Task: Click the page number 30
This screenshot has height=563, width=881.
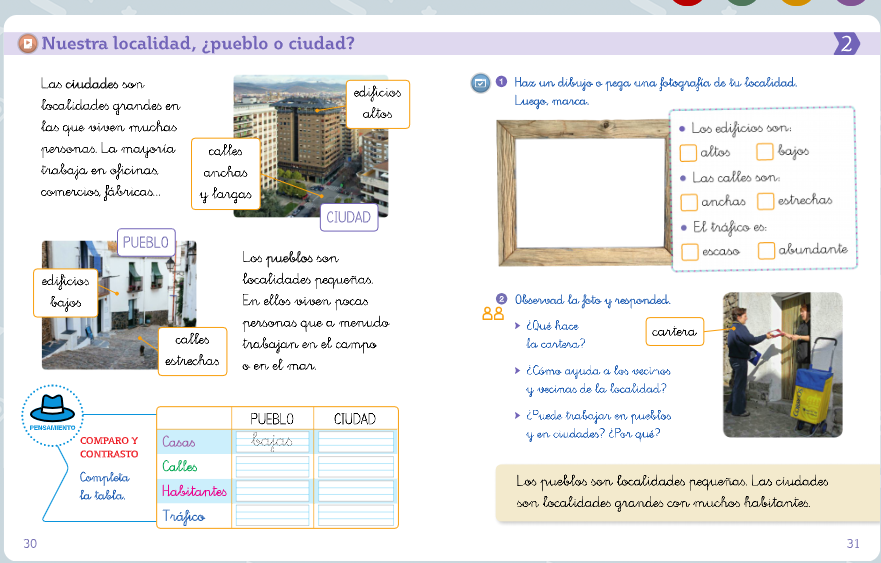Action: coord(30,543)
